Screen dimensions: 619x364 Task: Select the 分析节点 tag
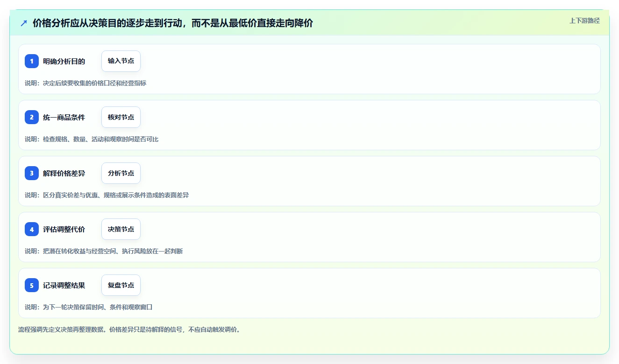click(121, 173)
